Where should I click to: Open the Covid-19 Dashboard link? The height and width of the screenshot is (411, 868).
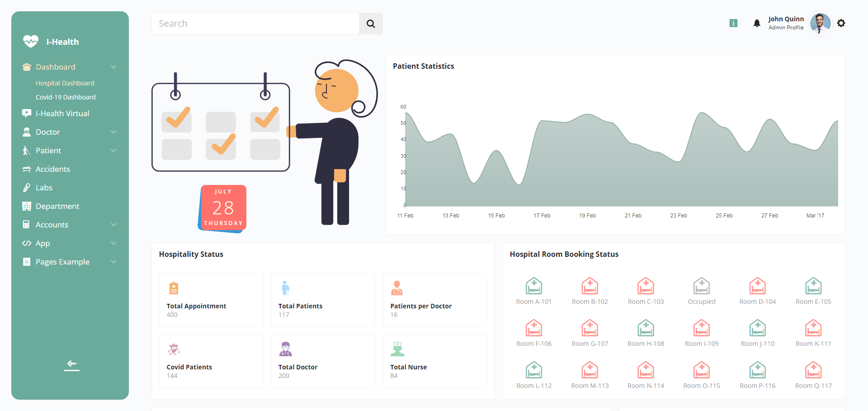pyautogui.click(x=66, y=97)
